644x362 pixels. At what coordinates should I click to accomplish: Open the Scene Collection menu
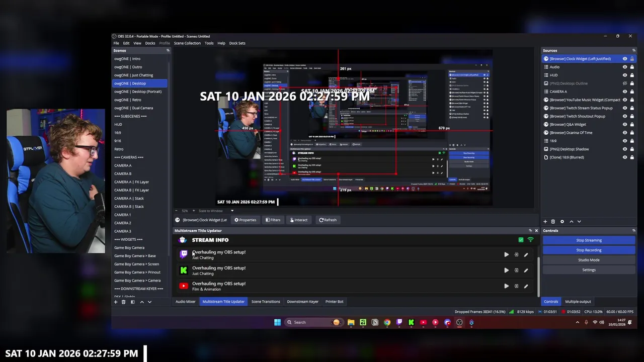(187, 43)
